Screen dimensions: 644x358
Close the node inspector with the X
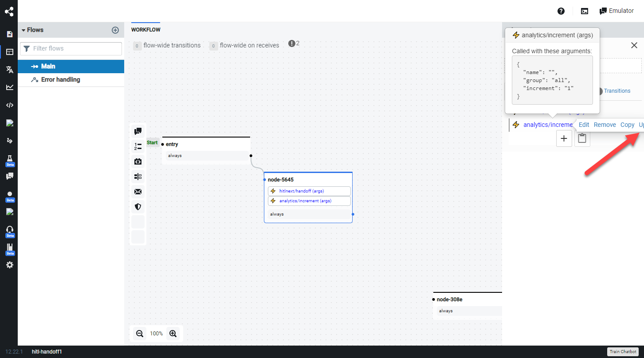634,45
